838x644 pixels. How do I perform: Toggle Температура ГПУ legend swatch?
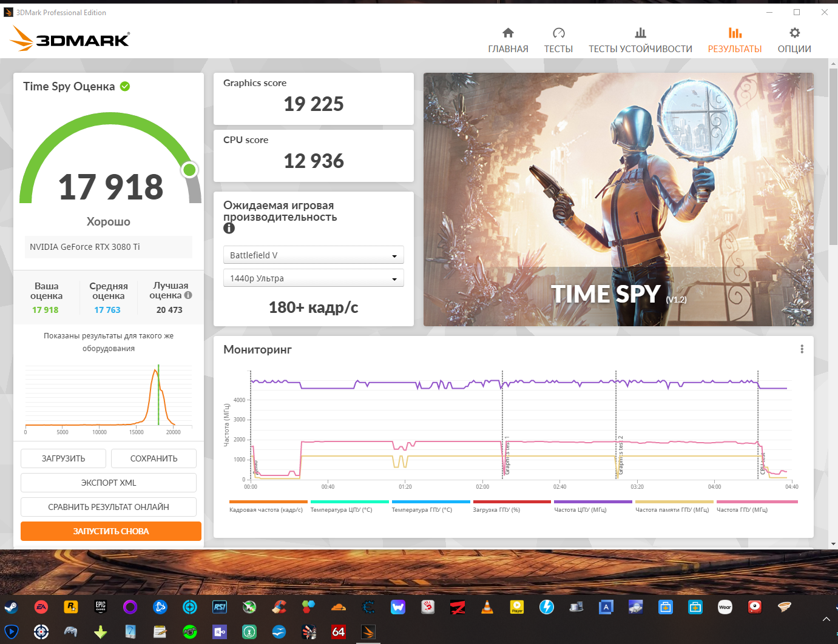click(431, 502)
